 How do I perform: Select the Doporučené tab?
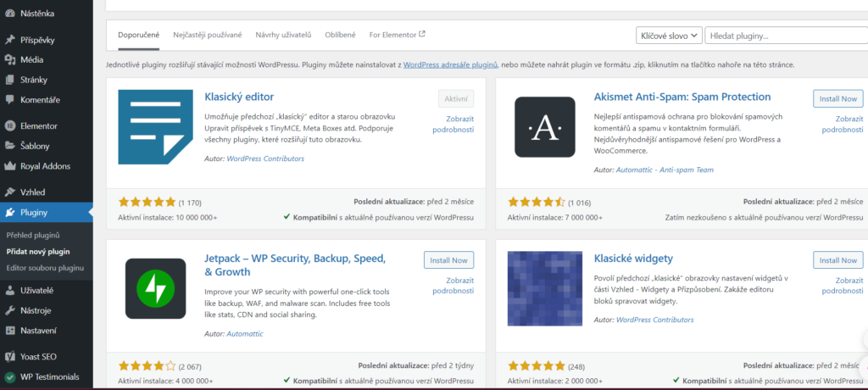tap(138, 35)
